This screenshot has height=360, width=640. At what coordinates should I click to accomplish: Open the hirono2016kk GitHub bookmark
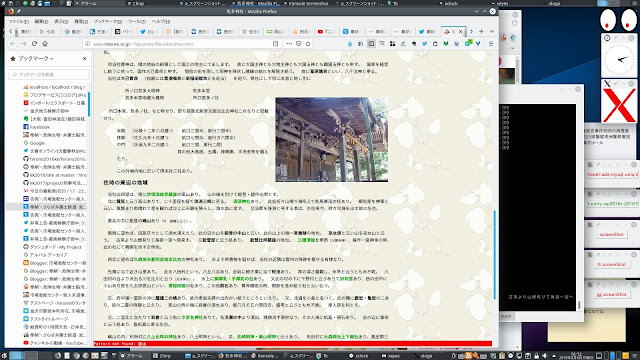tap(55, 159)
